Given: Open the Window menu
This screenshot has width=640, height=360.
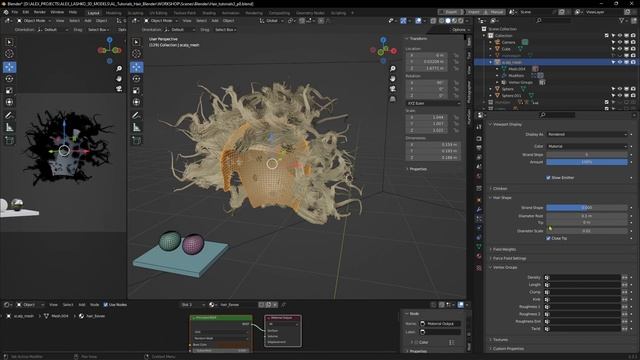Looking at the screenshot, I should pyautogui.click(x=57, y=12).
